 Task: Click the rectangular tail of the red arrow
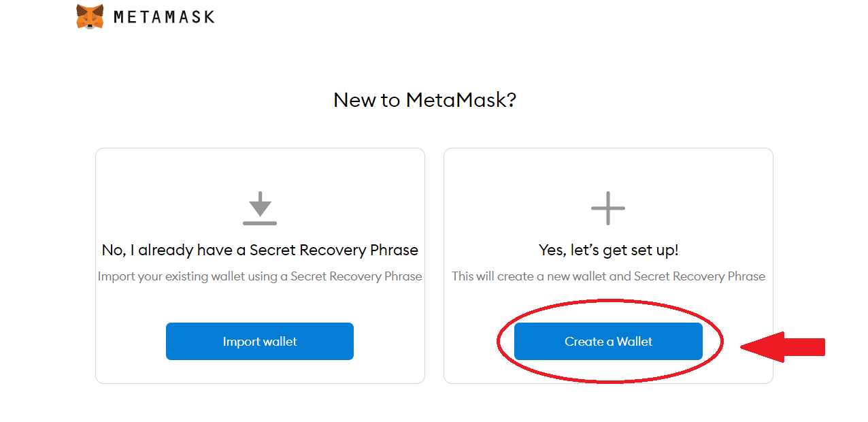pyautogui.click(x=805, y=347)
